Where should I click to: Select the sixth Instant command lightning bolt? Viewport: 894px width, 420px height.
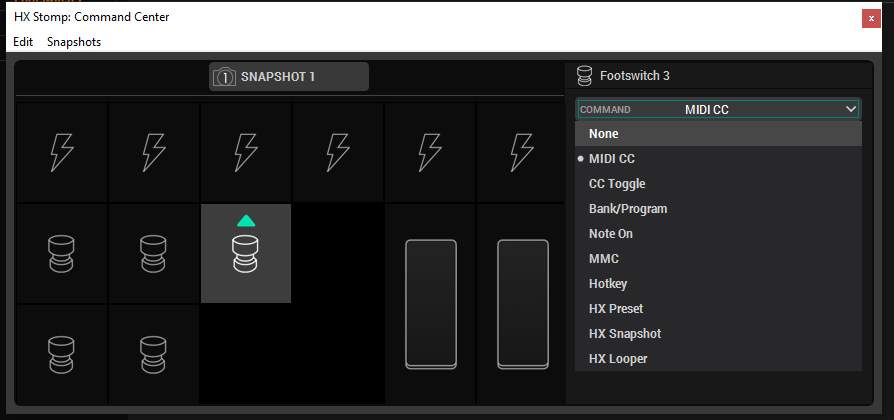point(522,152)
